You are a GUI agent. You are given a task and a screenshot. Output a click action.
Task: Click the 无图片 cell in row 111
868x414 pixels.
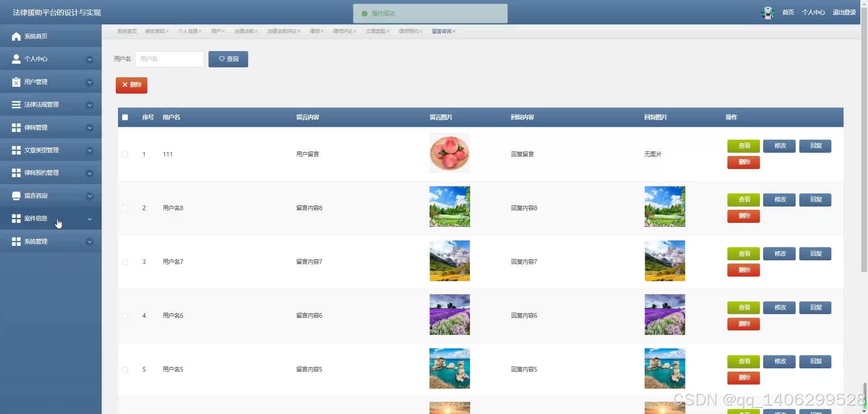click(x=653, y=154)
